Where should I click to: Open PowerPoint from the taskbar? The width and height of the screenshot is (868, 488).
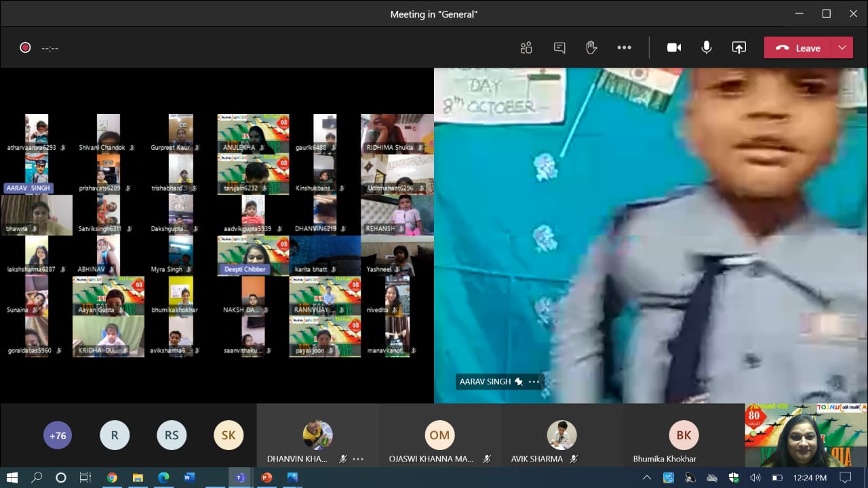267,478
